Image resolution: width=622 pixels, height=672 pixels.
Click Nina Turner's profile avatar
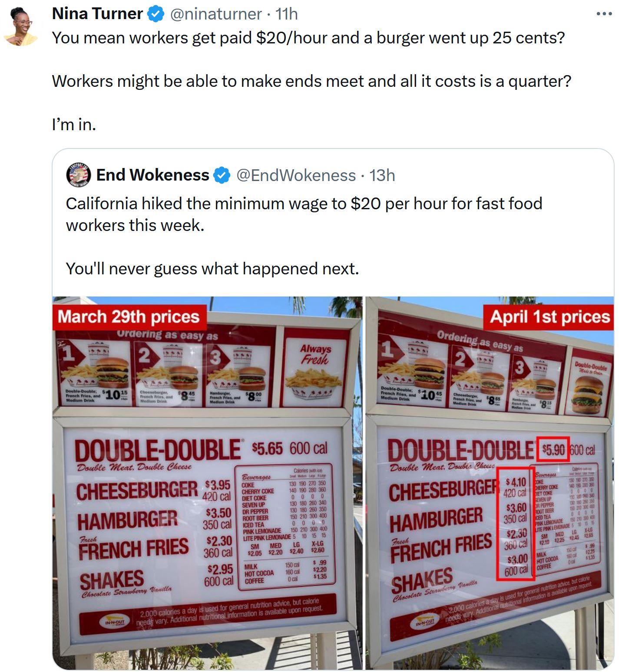click(20, 26)
